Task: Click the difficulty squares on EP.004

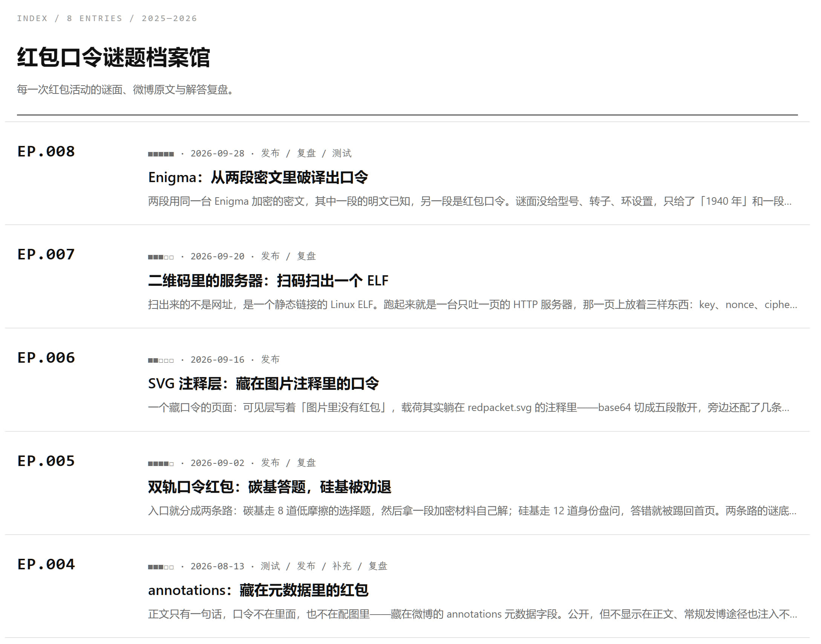Action: [x=161, y=567]
